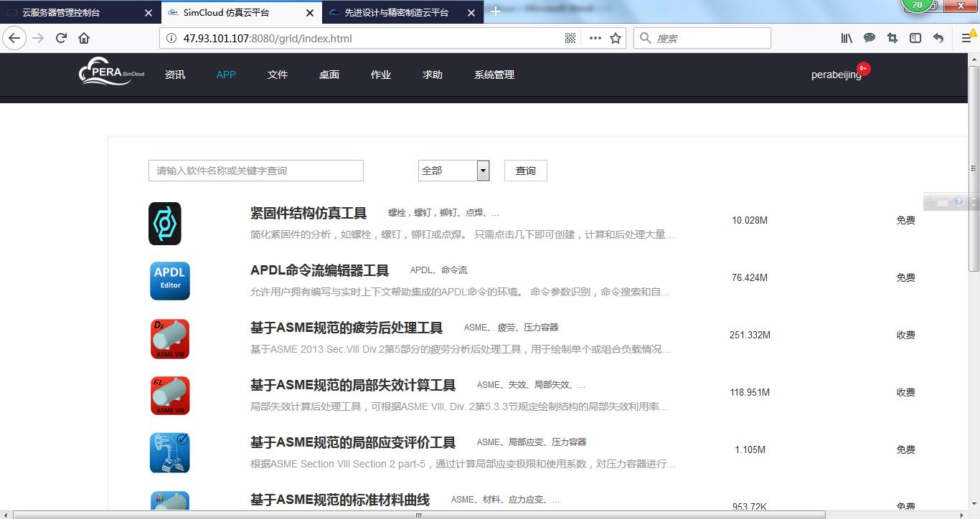980x519 pixels.
Task: Click the APDL、命令流 tags text
Action: (438, 270)
